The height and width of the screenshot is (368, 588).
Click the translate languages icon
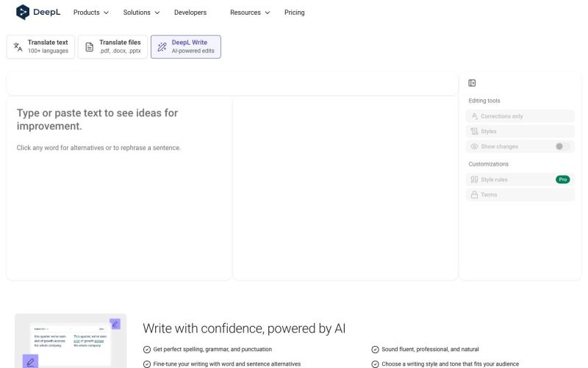coord(18,47)
